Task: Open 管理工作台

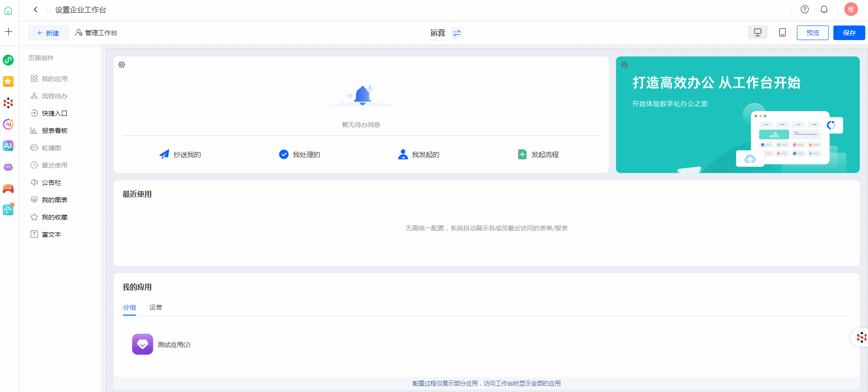Action: tap(96, 33)
